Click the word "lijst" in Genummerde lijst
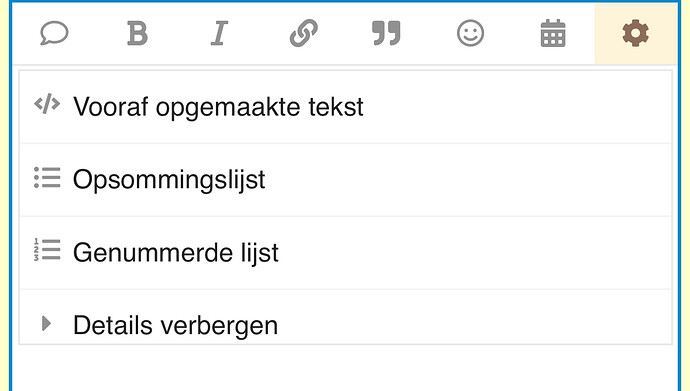 (x=260, y=252)
